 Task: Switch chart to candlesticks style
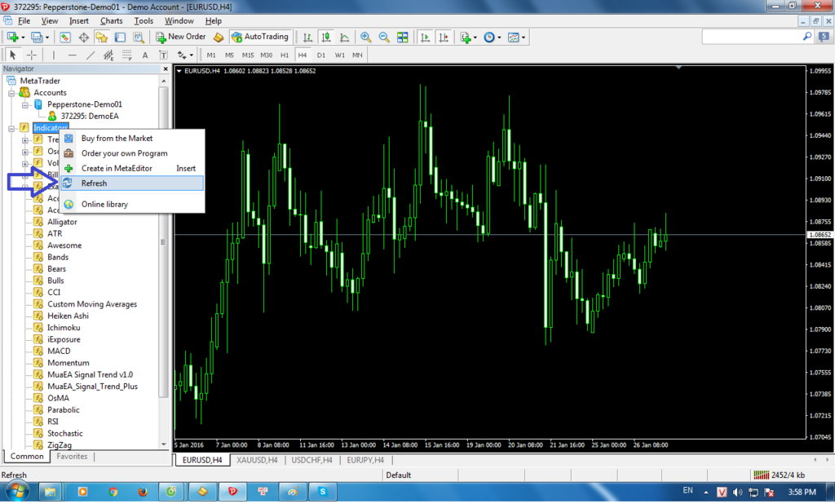point(326,38)
